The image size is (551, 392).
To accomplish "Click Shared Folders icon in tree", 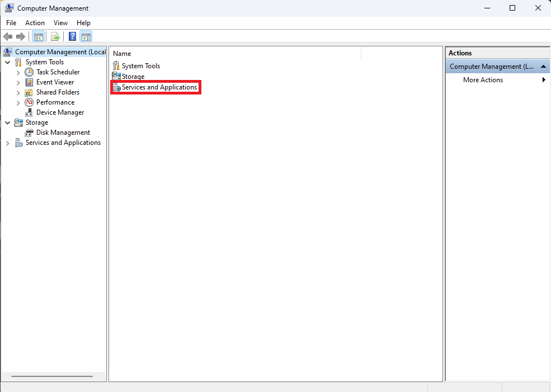I will [x=29, y=93].
